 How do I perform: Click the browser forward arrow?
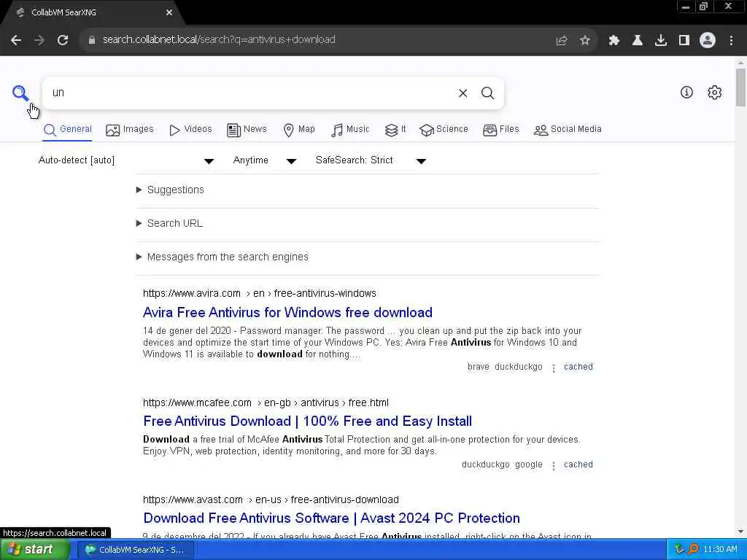(x=39, y=40)
